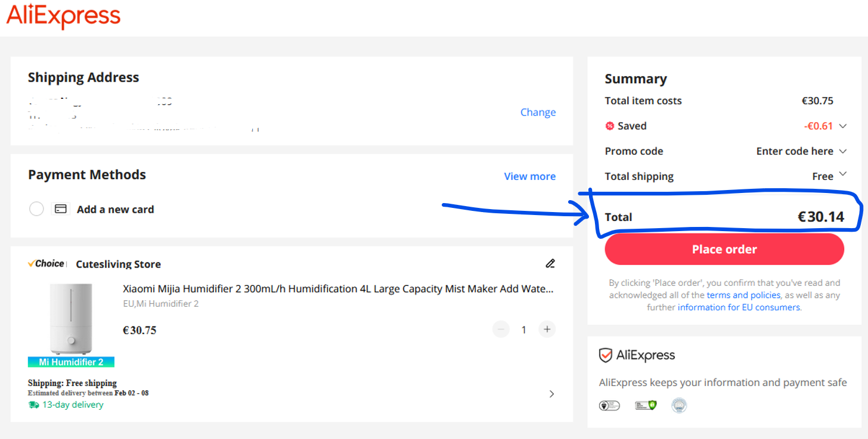Click the €30.75 product price under the title
The image size is (868, 439).
point(139,330)
